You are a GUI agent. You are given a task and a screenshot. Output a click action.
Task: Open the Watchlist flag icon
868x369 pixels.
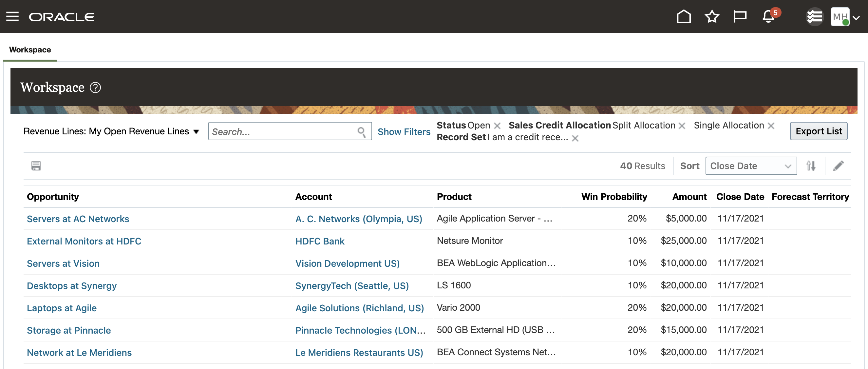740,16
